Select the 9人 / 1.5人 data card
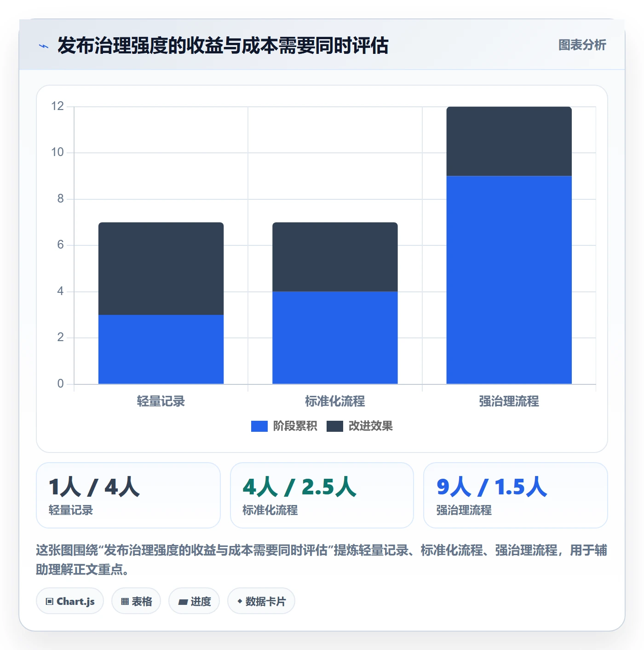This screenshot has width=644, height=650. 516,495
